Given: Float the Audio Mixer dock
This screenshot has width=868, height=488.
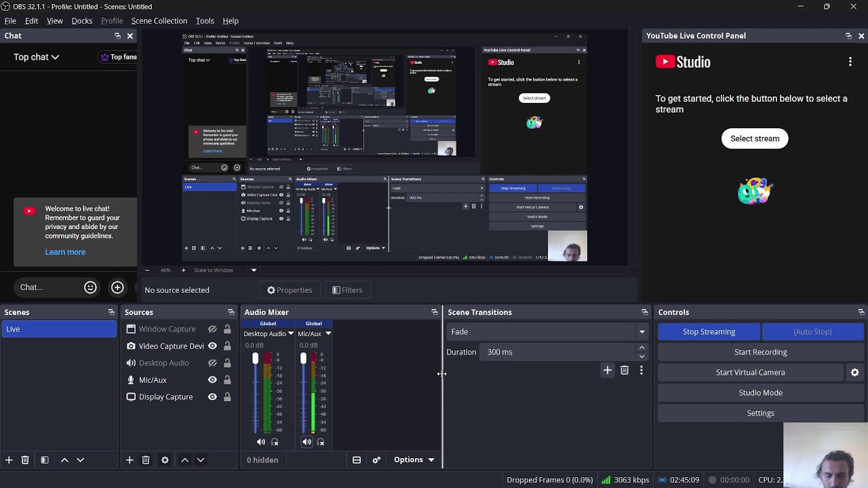Looking at the screenshot, I should [x=435, y=312].
